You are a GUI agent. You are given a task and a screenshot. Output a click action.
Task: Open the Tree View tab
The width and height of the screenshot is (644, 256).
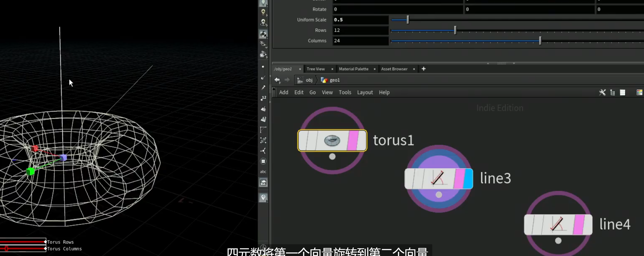(x=315, y=69)
